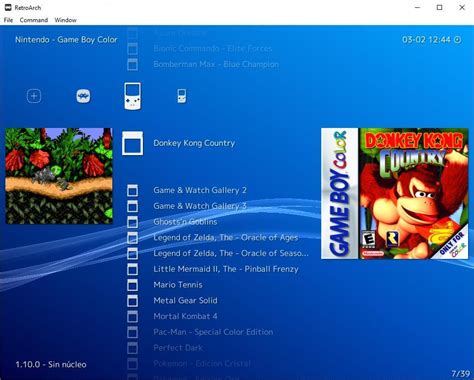Close the RetroArch window
474x380 pixels.
click(462, 7)
